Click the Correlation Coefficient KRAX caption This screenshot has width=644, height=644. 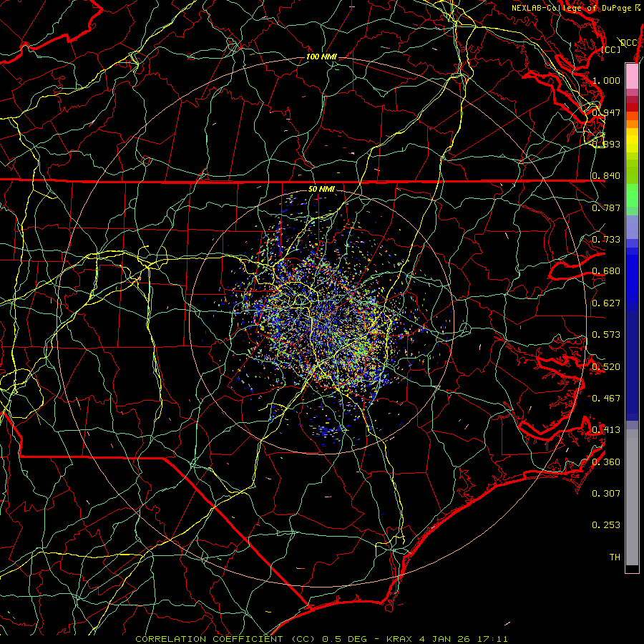tap(321, 639)
